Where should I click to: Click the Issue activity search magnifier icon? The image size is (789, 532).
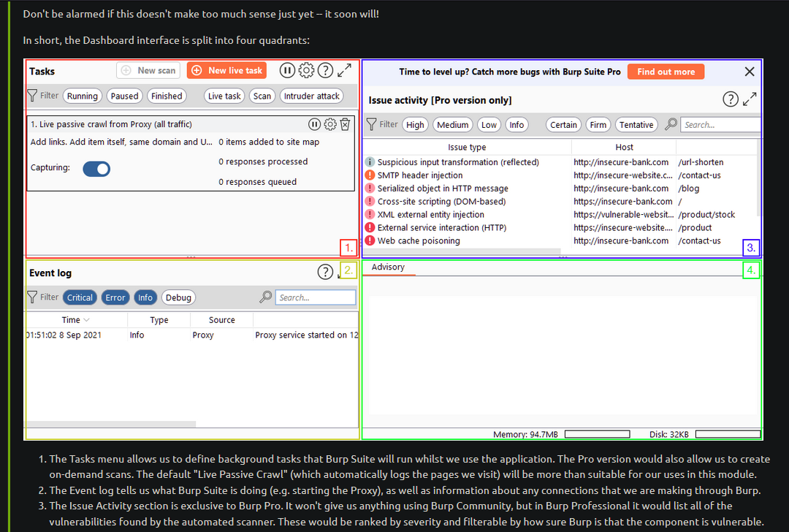(671, 124)
